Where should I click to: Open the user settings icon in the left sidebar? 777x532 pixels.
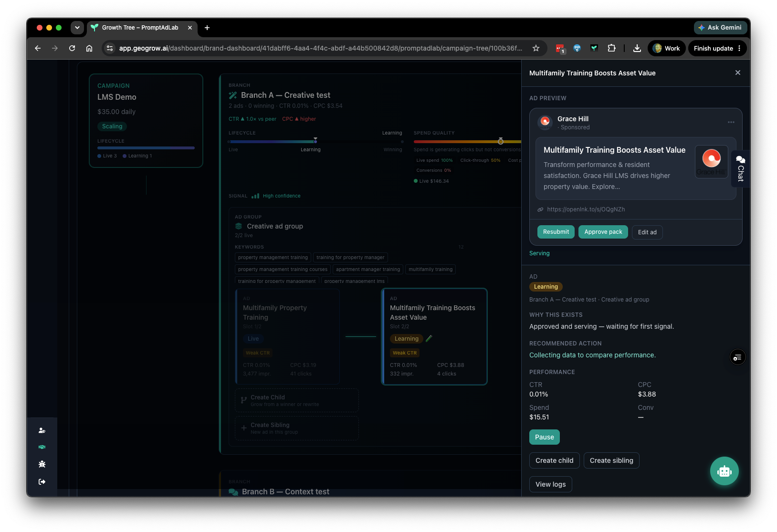(42, 430)
